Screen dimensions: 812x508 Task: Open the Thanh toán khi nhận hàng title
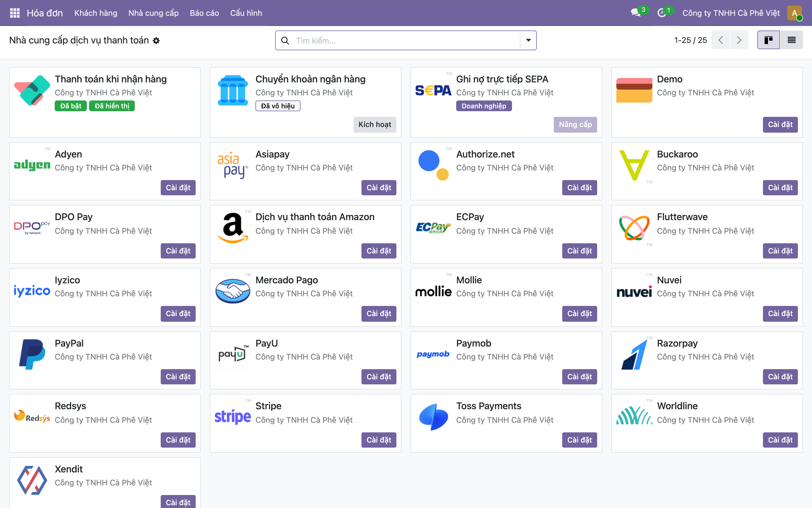[111, 79]
